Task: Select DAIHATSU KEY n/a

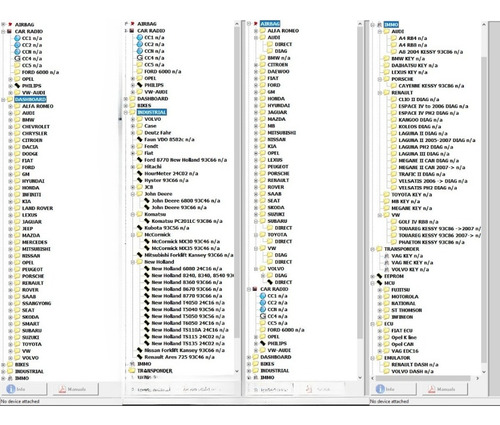Action: click(415, 65)
